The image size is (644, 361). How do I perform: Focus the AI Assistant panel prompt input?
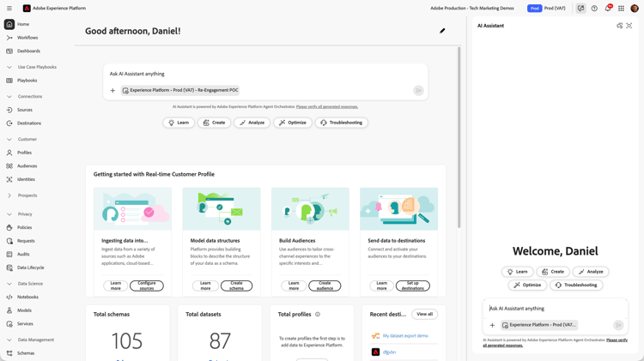pyautogui.click(x=556, y=309)
